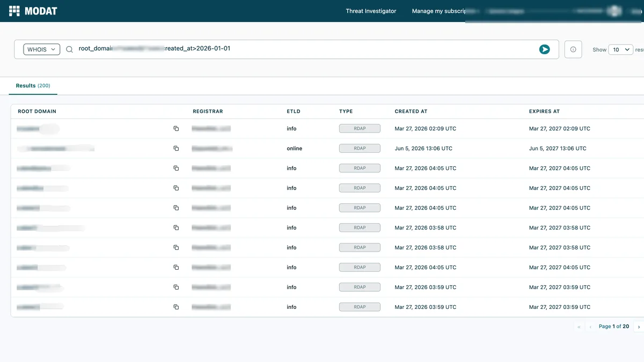Select the 'online' ETLD cell
This screenshot has height=362, width=644.
(x=294, y=149)
